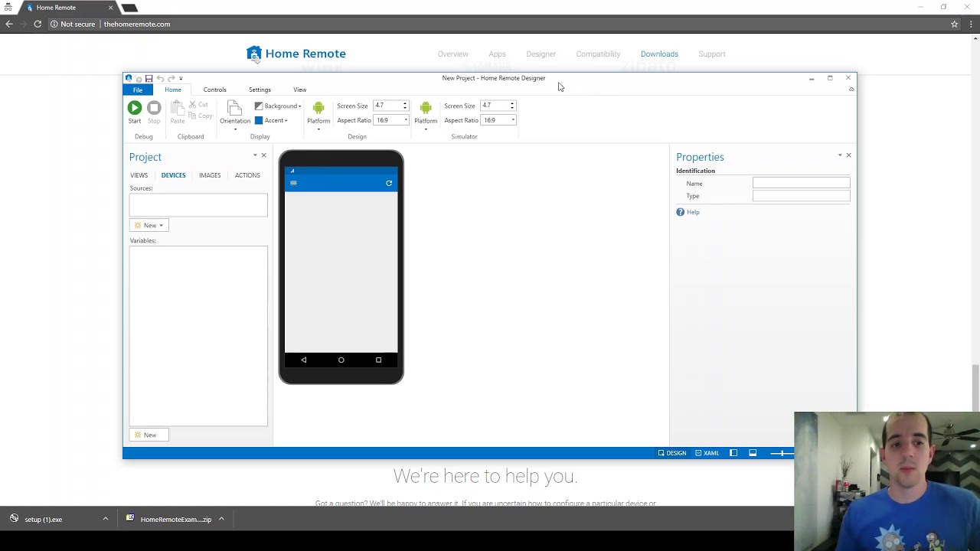Tap the refresh icon in phone preview
The height and width of the screenshot is (551, 980).
tap(389, 183)
